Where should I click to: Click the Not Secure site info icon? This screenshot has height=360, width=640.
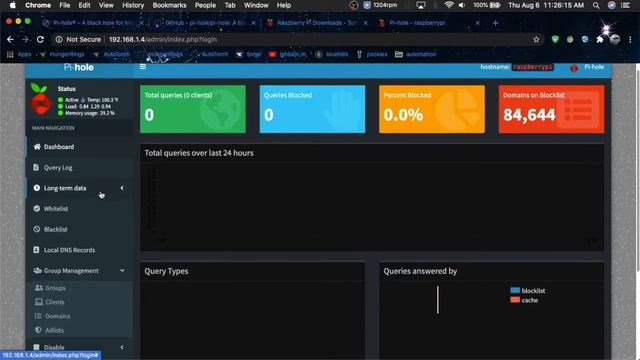pyautogui.click(x=59, y=40)
